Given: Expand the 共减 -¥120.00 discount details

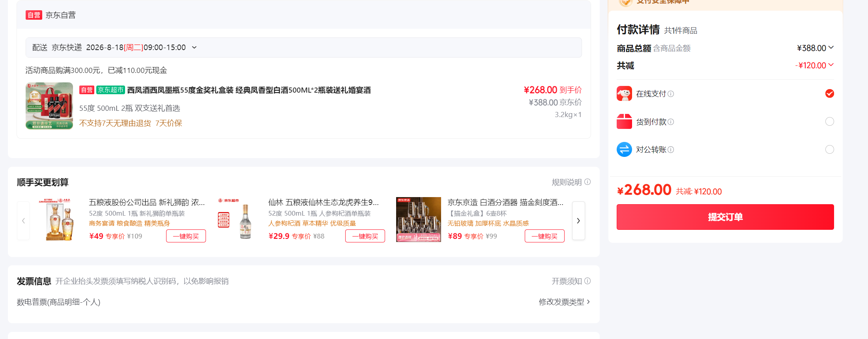Looking at the screenshot, I should pyautogui.click(x=831, y=65).
